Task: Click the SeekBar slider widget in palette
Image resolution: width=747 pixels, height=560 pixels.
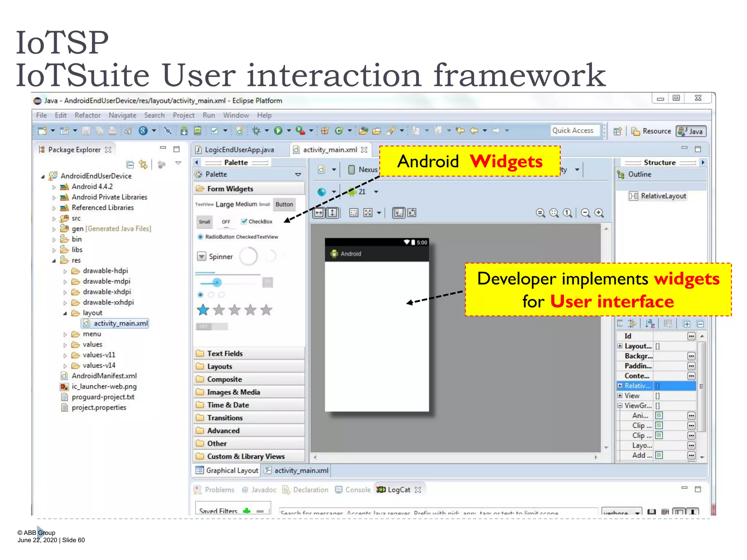Action: click(228, 282)
